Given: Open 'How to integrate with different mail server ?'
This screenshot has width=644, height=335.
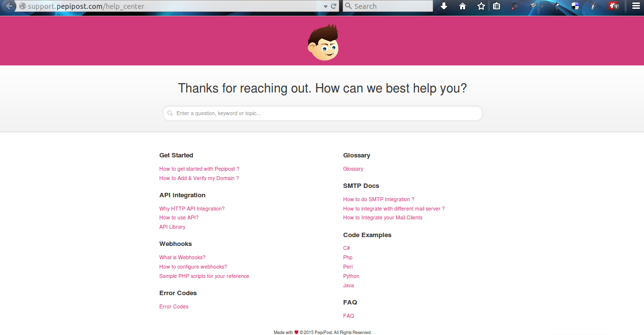Looking at the screenshot, I should [394, 209].
